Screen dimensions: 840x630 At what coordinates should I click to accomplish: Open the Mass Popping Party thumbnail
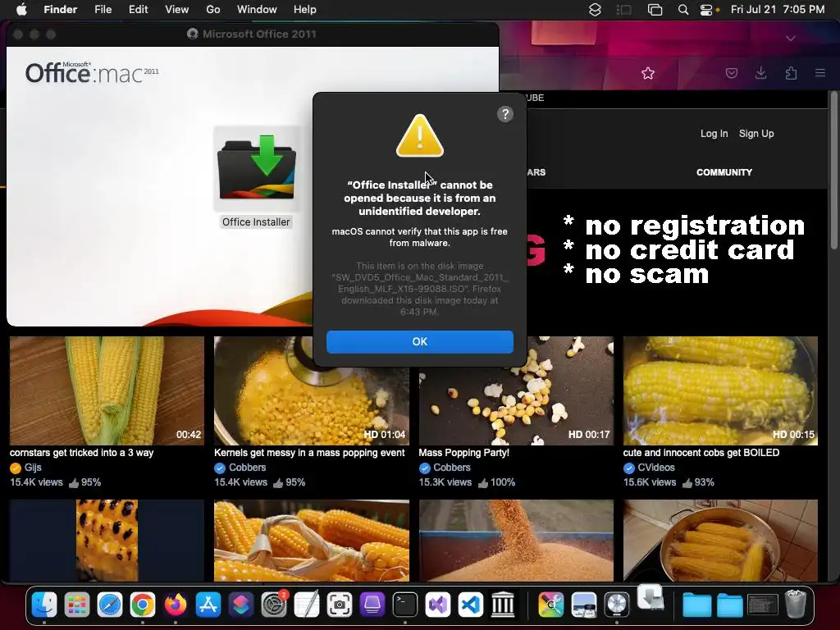click(x=516, y=406)
